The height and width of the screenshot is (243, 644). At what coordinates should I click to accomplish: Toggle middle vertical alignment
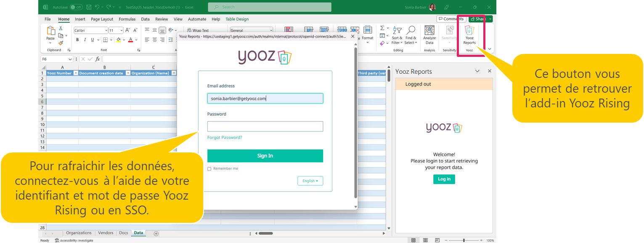click(x=155, y=30)
